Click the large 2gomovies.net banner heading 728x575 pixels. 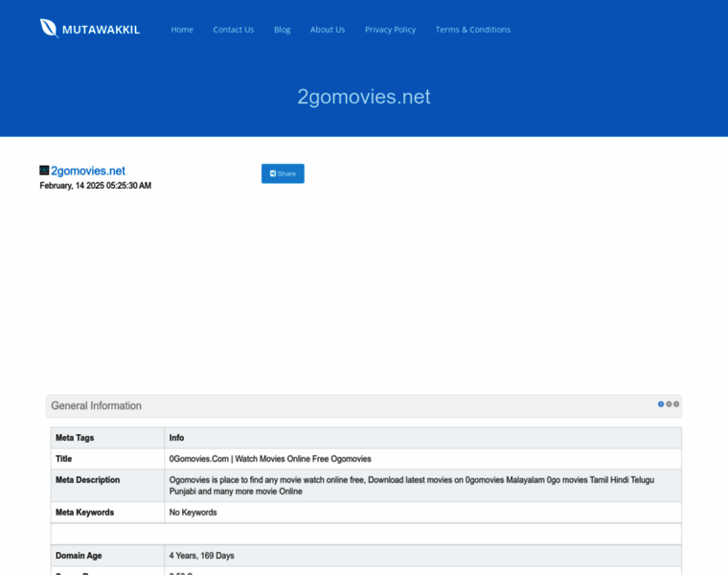pos(364,97)
